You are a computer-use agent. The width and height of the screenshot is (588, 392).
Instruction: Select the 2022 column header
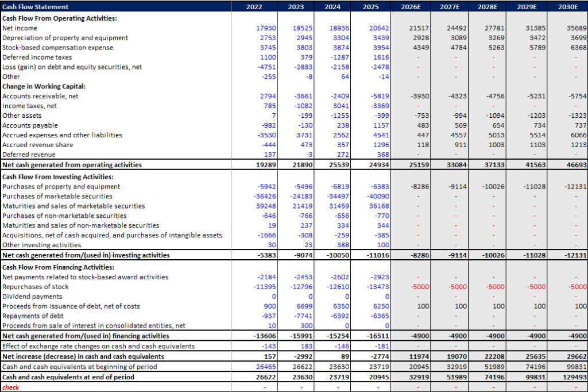pyautogui.click(x=254, y=7)
